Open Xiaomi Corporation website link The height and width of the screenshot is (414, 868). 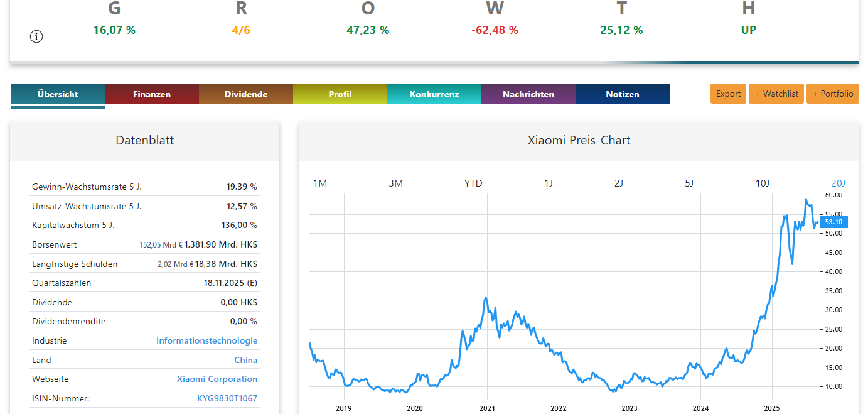pos(217,379)
